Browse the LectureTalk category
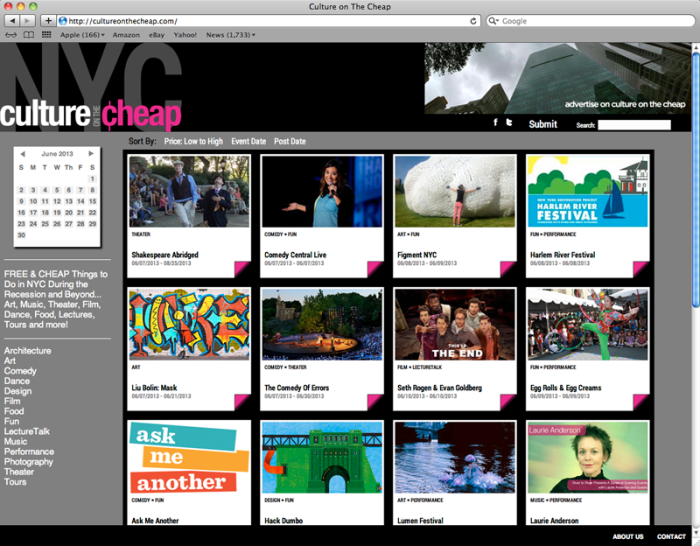The height and width of the screenshot is (546, 700). tap(27, 431)
